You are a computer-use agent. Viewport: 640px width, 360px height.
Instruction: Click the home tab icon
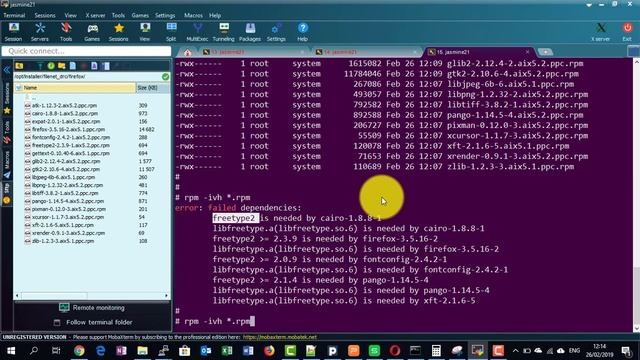pos(187,52)
